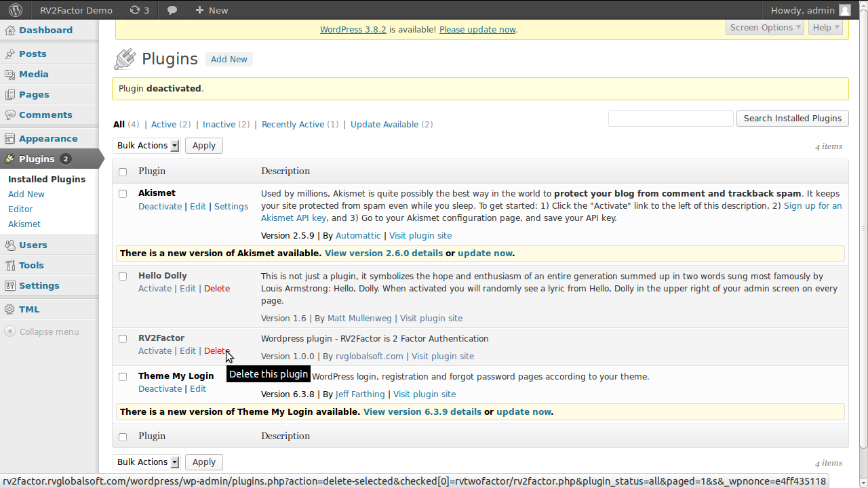Open the top Bulk Actions dropdown
868x488 pixels.
[147, 145]
